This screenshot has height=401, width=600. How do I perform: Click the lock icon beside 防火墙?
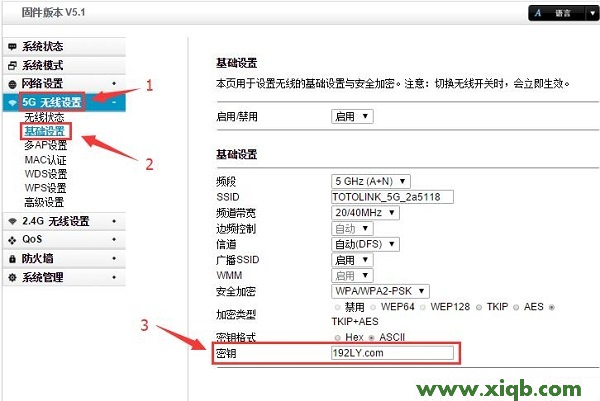[12, 259]
